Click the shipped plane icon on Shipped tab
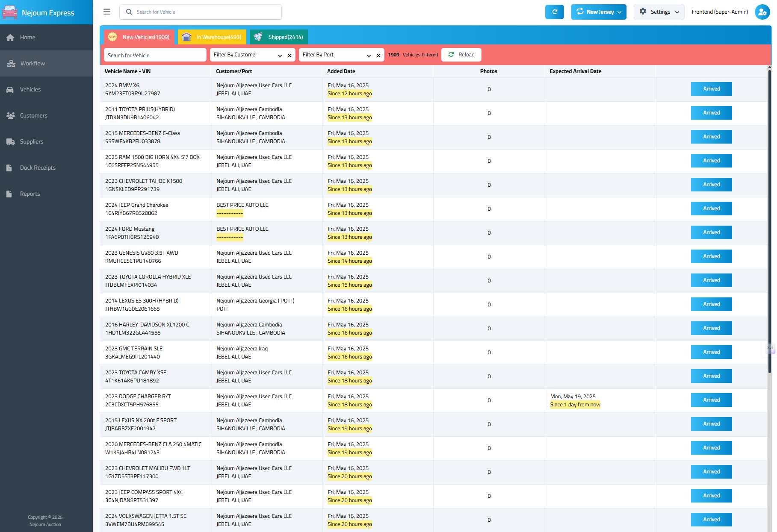This screenshot has width=777, height=532. [x=258, y=37]
